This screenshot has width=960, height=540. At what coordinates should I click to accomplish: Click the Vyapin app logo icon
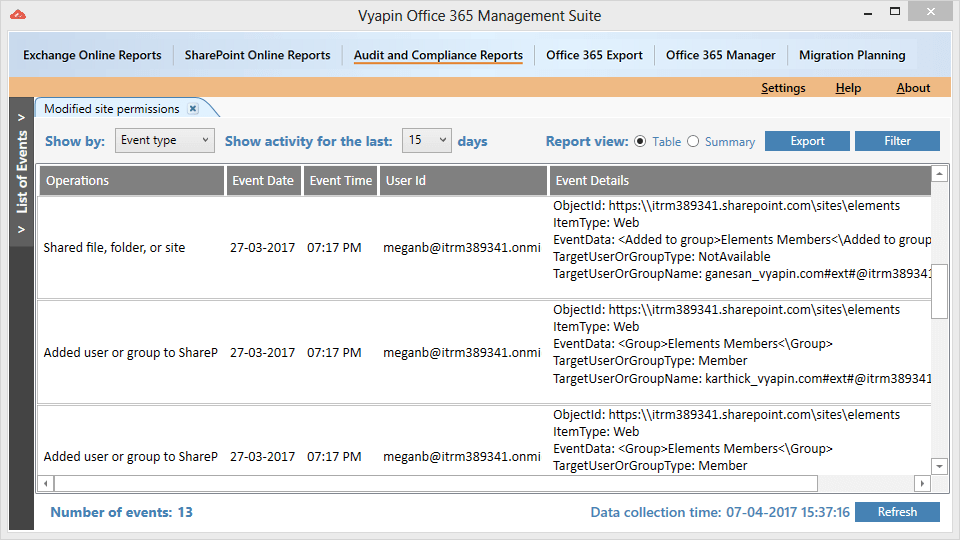click(x=18, y=14)
